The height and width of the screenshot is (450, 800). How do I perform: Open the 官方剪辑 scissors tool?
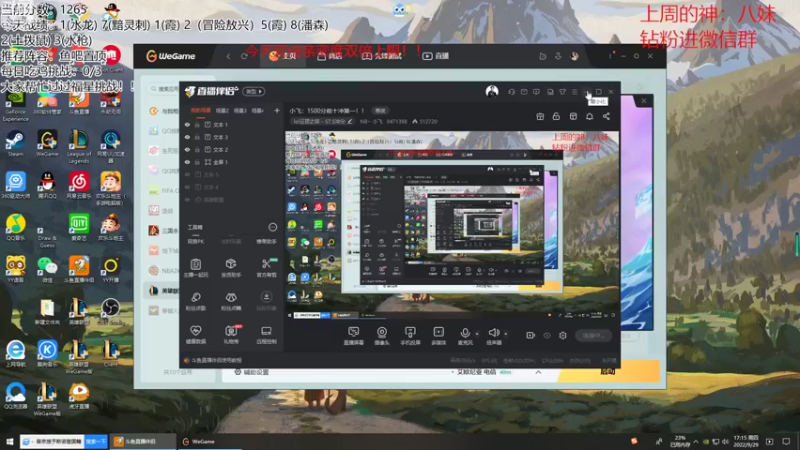266,267
